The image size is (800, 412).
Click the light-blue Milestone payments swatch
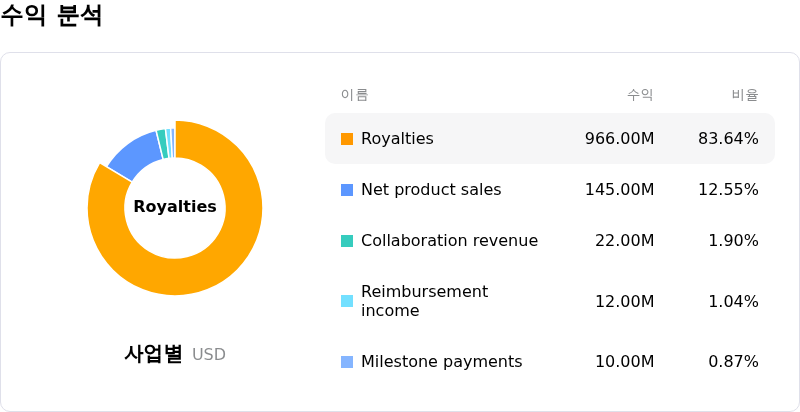point(347,362)
